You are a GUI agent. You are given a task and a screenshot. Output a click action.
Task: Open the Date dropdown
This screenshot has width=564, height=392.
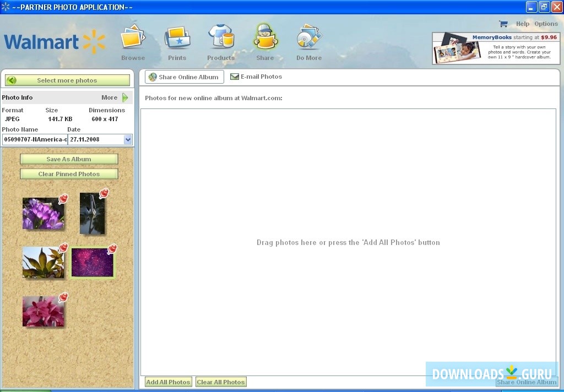[x=128, y=139]
